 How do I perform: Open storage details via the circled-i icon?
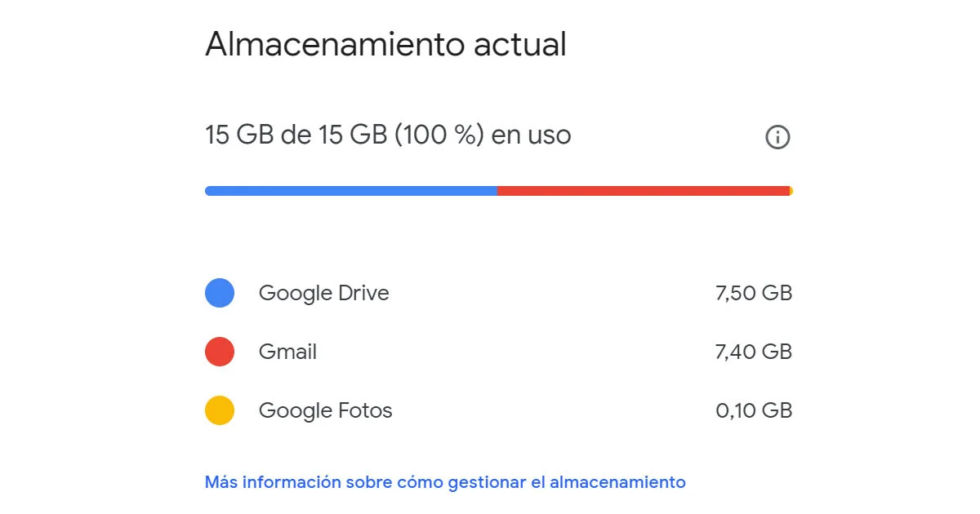point(777,137)
